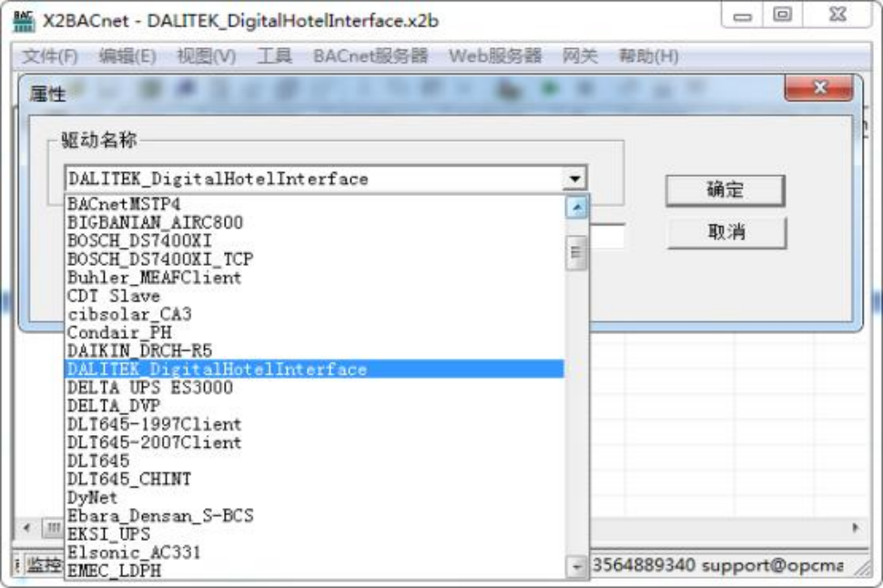Select EKSI_UPS driver

pyautogui.click(x=314, y=534)
